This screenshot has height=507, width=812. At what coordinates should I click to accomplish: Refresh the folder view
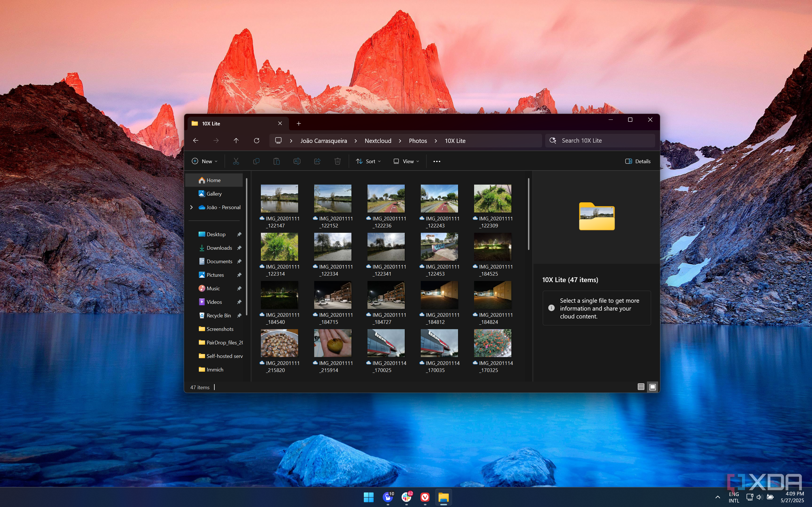point(256,141)
